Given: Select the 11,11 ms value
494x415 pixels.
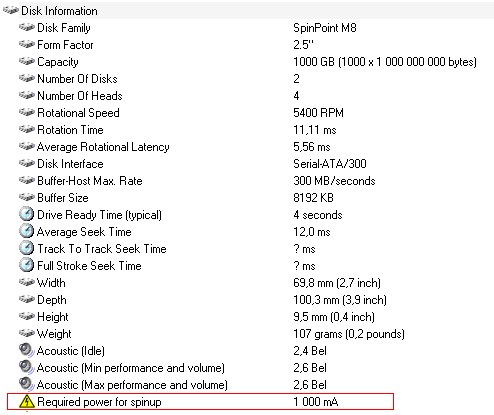Looking at the screenshot, I should tap(315, 130).
